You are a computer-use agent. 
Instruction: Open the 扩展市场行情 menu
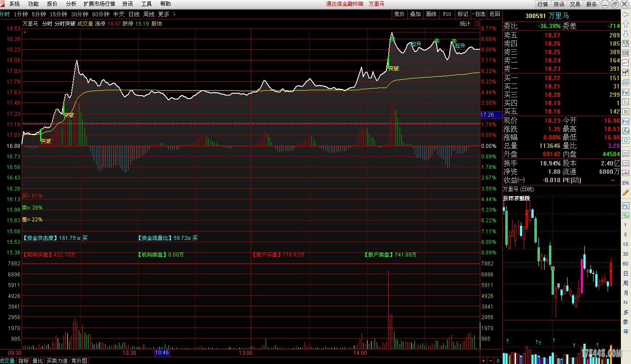click(x=99, y=4)
